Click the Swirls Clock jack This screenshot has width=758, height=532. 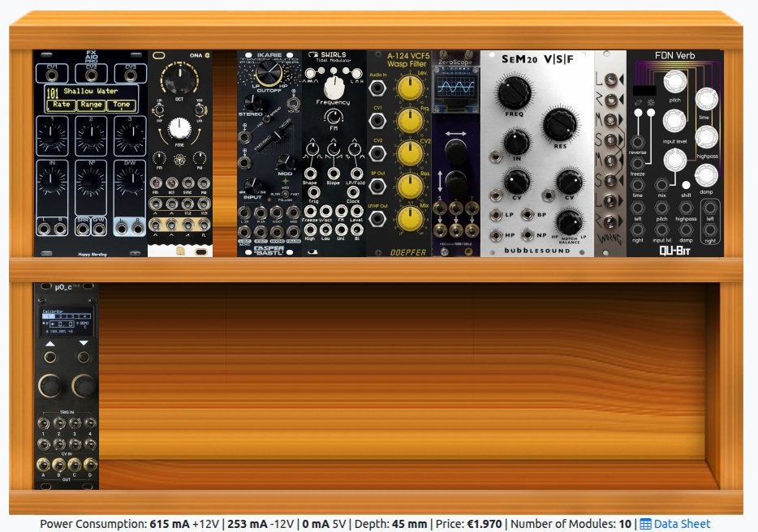[x=353, y=192]
